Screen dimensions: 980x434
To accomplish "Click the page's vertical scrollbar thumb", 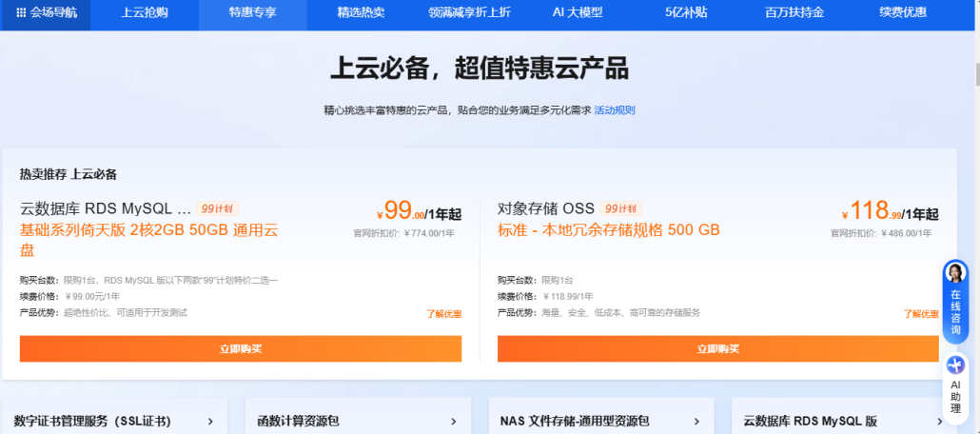I will 976,74.
